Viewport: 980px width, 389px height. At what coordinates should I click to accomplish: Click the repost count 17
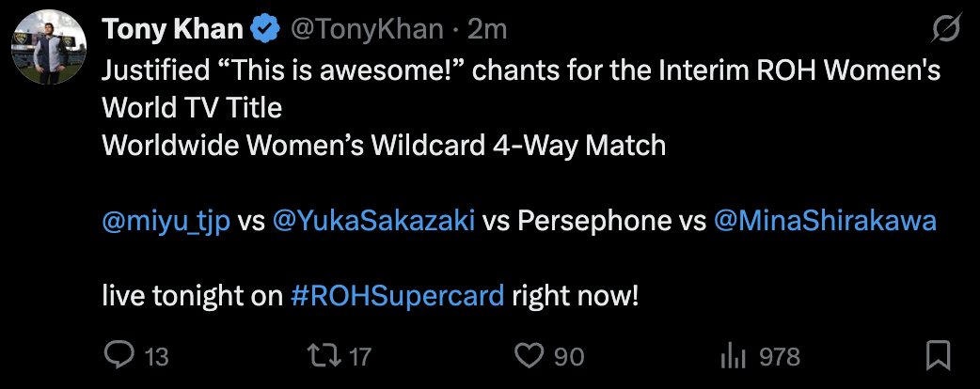(360, 357)
